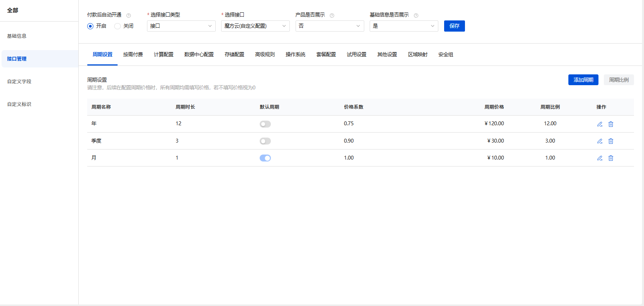Switch to the 计算配置 tab
The image size is (644, 306).
tap(164, 54)
